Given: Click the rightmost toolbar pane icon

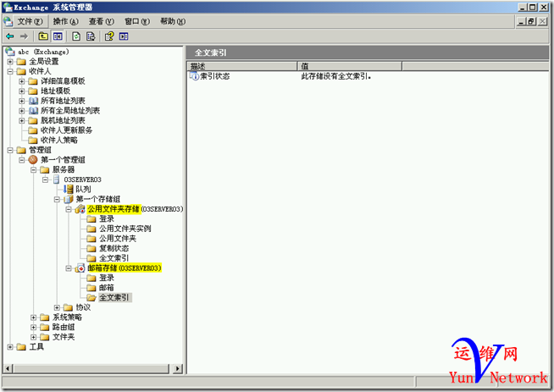Looking at the screenshot, I should (x=124, y=36).
